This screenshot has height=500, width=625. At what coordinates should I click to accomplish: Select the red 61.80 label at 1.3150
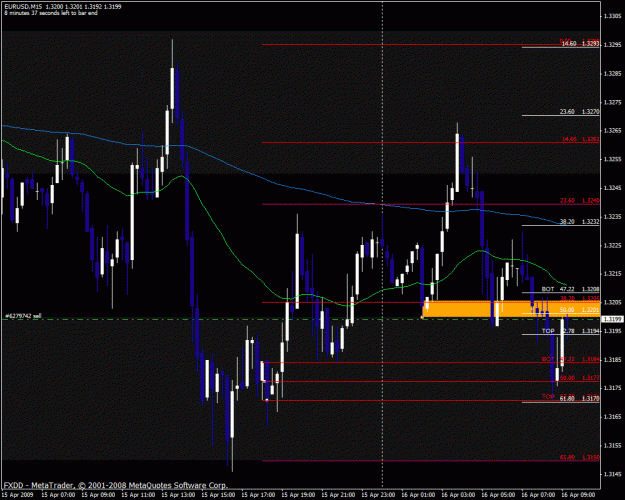coord(579,458)
